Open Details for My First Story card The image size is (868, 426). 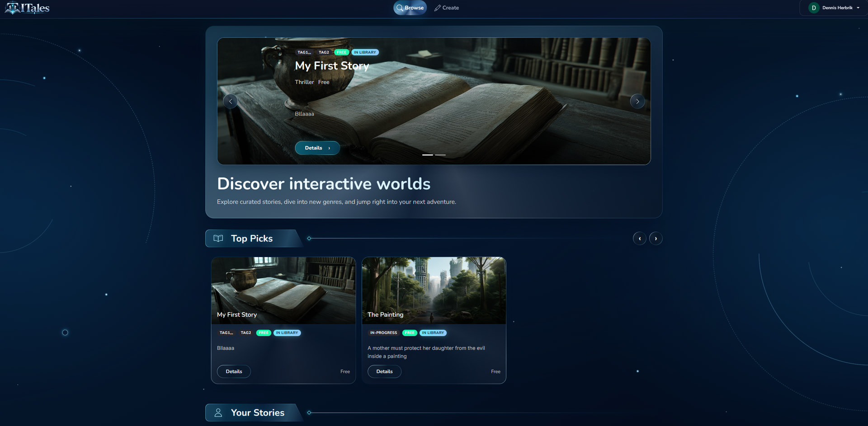coord(234,371)
